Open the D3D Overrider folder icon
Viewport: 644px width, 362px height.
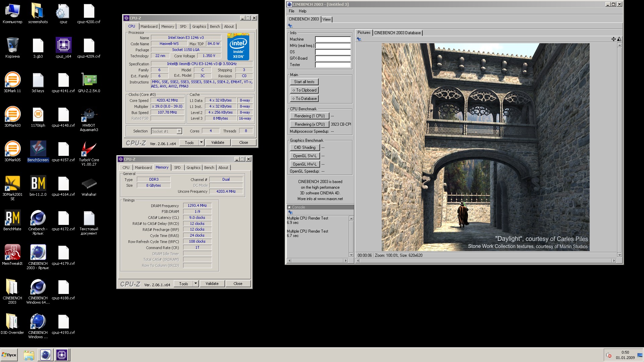pyautogui.click(x=12, y=324)
